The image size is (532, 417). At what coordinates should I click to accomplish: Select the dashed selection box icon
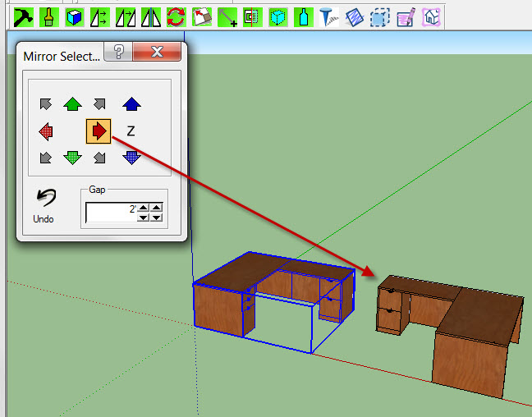coord(379,16)
